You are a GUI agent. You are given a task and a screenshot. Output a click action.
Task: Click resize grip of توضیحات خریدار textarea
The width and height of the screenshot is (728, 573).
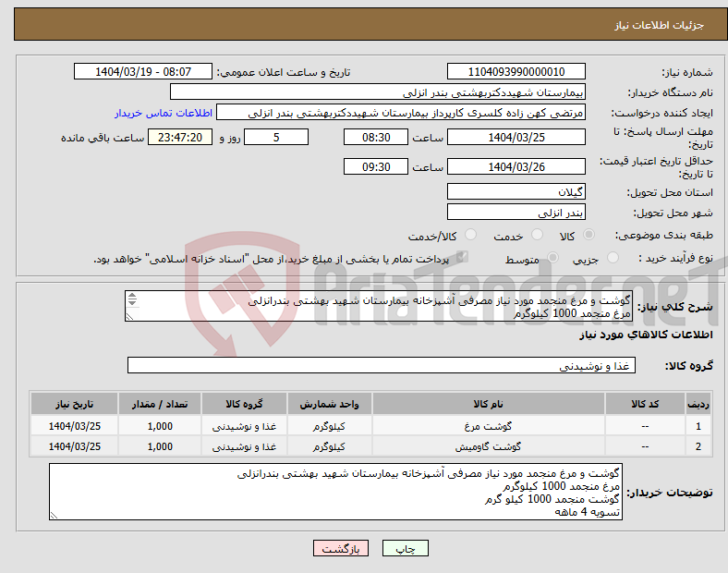tap(54, 516)
